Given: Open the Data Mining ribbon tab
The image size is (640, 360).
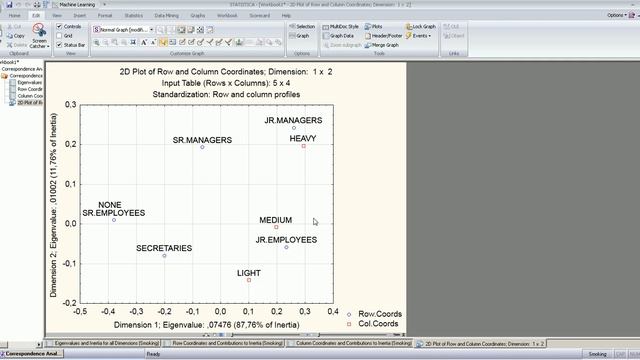Looking at the screenshot, I should [x=167, y=16].
